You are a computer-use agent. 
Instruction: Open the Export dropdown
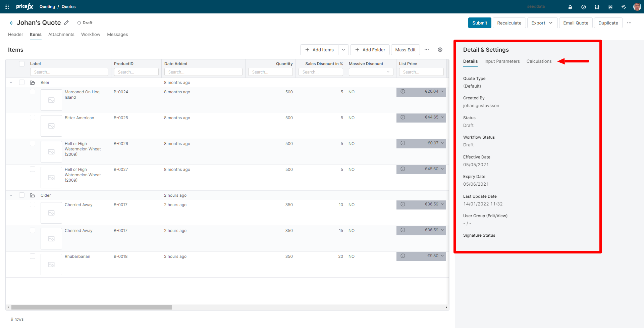[542, 23]
